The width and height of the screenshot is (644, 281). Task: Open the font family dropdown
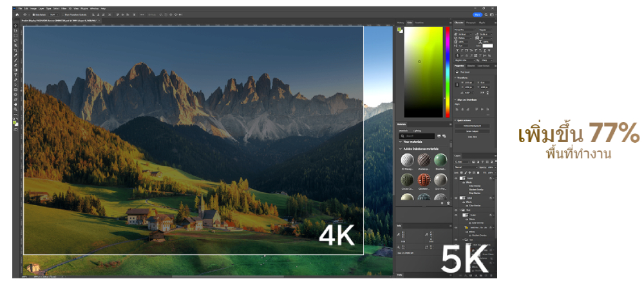[464, 30]
